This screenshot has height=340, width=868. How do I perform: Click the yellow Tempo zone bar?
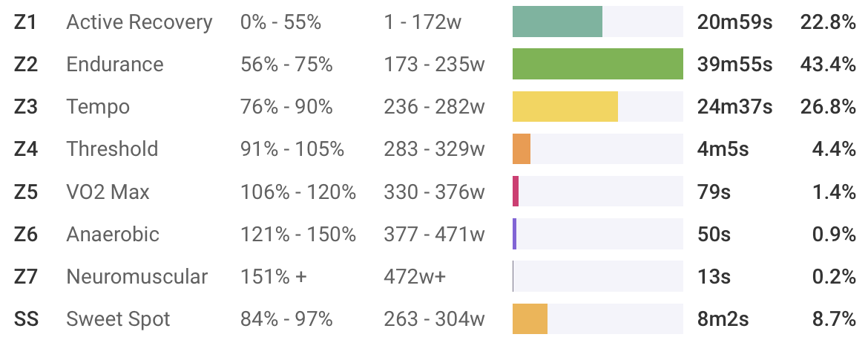coord(565,107)
